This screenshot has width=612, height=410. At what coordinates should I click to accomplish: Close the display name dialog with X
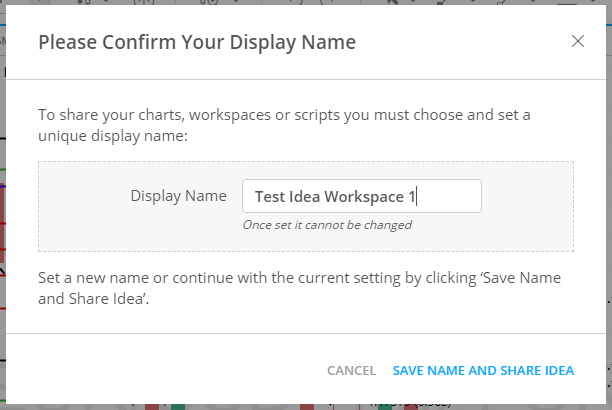pos(577,41)
